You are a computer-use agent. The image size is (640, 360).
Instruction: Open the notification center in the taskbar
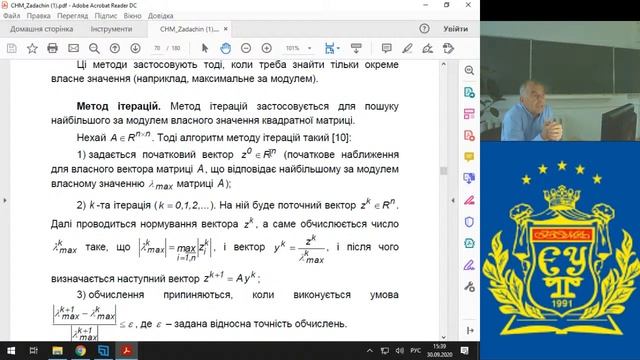coord(464,351)
